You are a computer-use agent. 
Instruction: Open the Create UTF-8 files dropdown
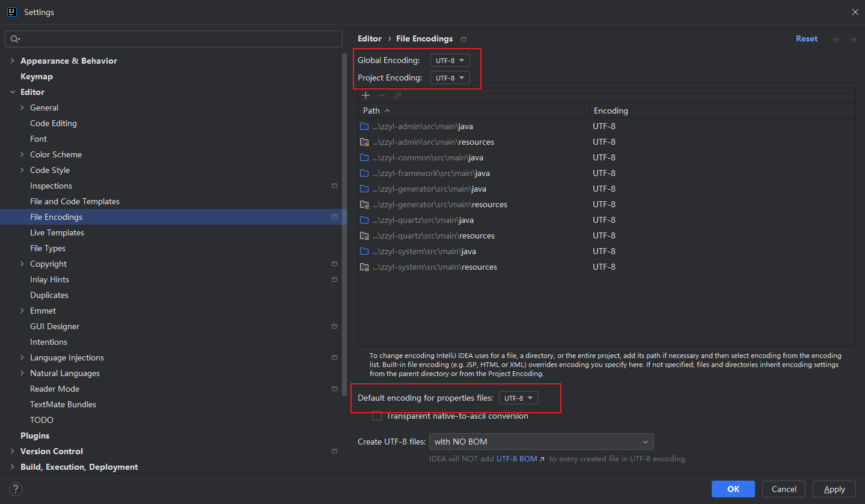click(x=541, y=442)
